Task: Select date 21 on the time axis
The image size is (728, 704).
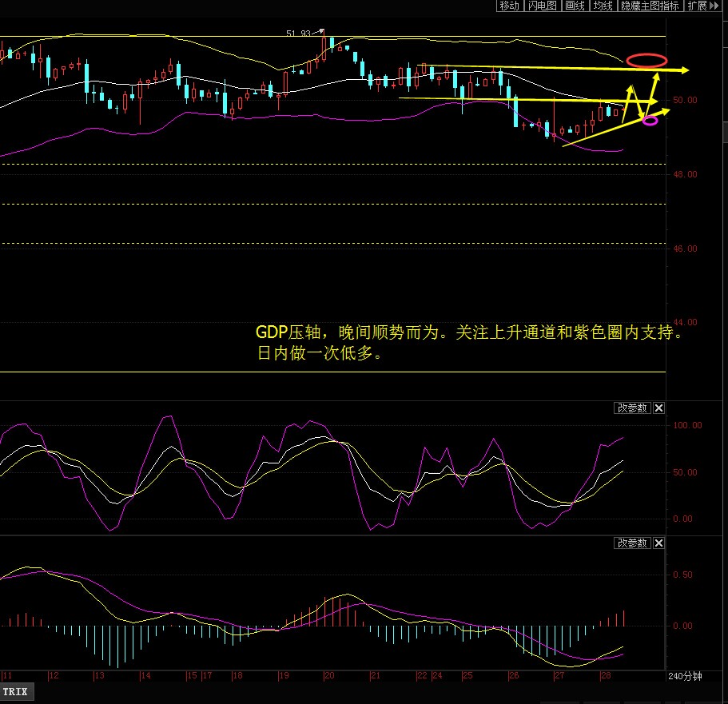Action: coord(375,676)
